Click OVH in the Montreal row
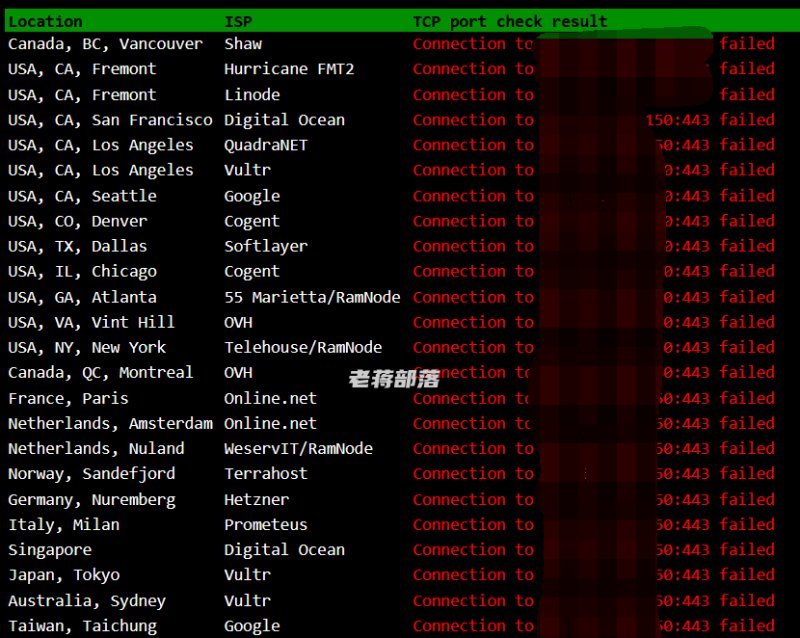 point(238,373)
